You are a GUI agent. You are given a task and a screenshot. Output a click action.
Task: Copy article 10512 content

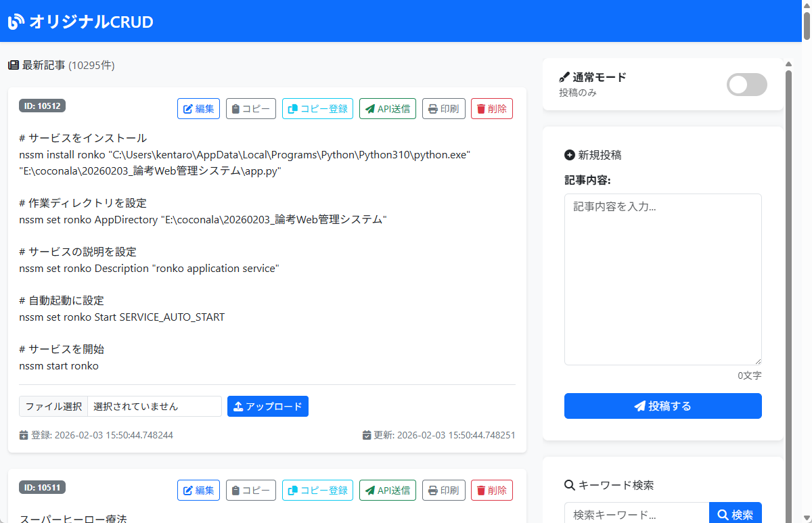click(250, 109)
